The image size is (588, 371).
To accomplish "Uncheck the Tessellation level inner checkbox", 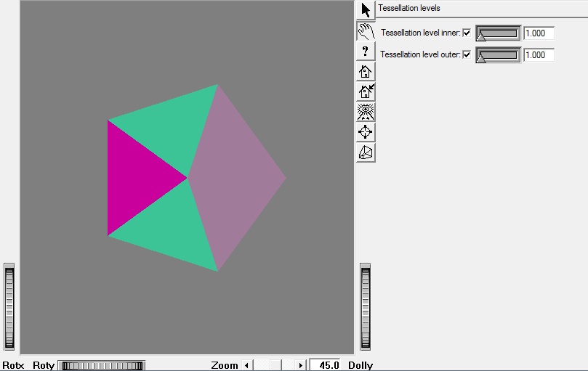I will tap(467, 33).
